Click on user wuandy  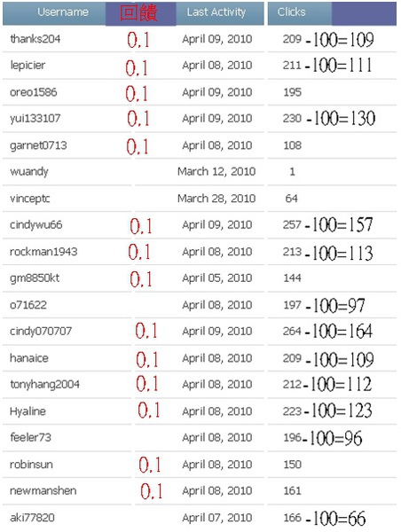(x=29, y=172)
